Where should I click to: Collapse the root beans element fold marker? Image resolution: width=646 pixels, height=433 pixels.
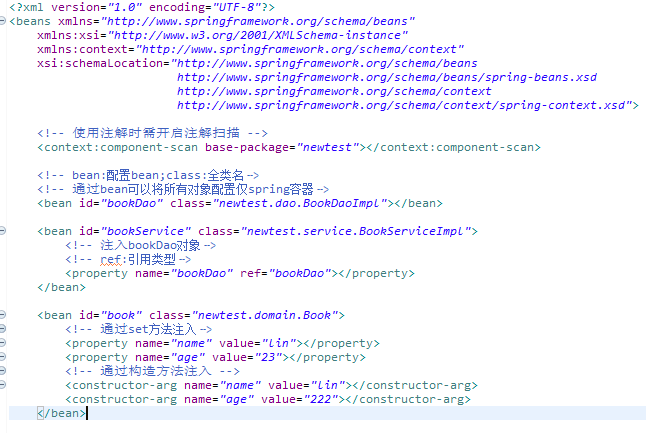[4, 20]
